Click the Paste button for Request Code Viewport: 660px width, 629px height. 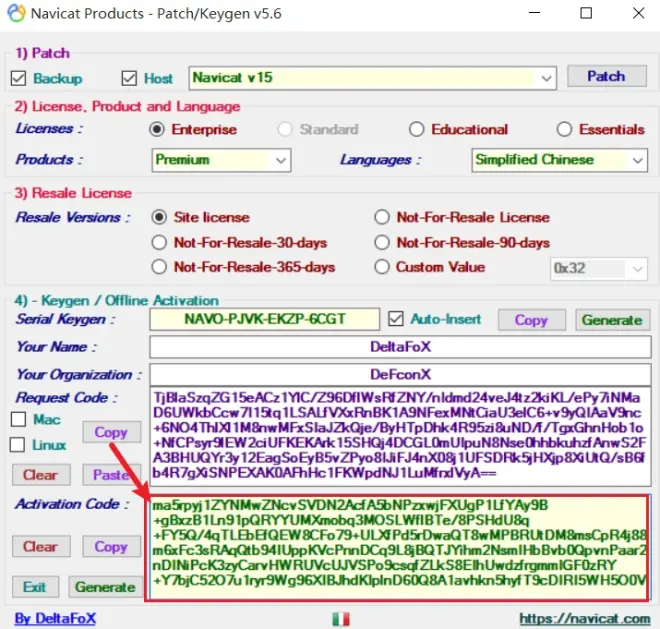click(112, 475)
